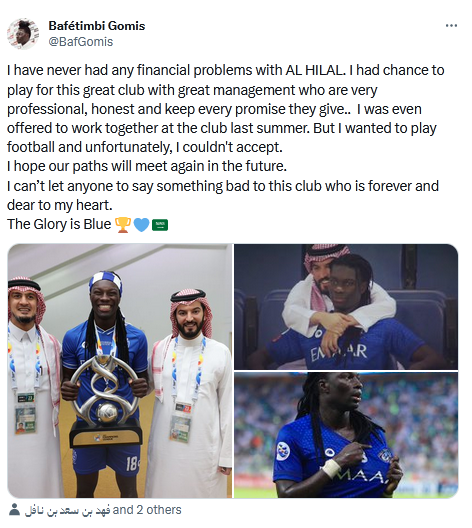Image resolution: width=472 pixels, height=528 pixels.
Task: Click the man in white thobe on right
Action: click(190, 392)
